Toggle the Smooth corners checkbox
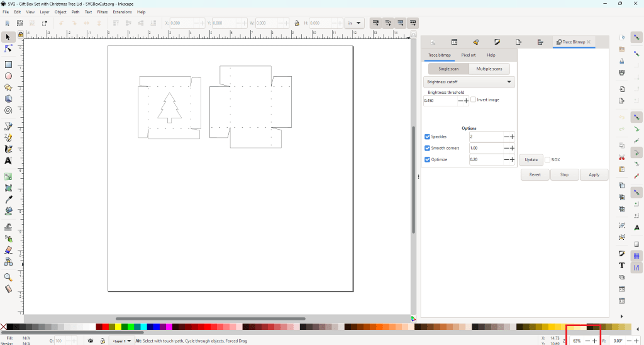Screen dimensions: 644x345 428,148
